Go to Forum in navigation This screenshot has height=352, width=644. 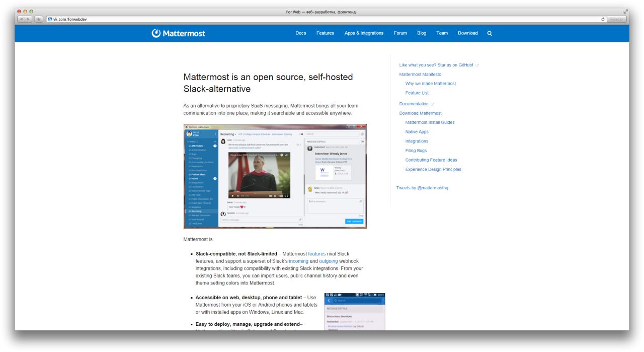[400, 33]
